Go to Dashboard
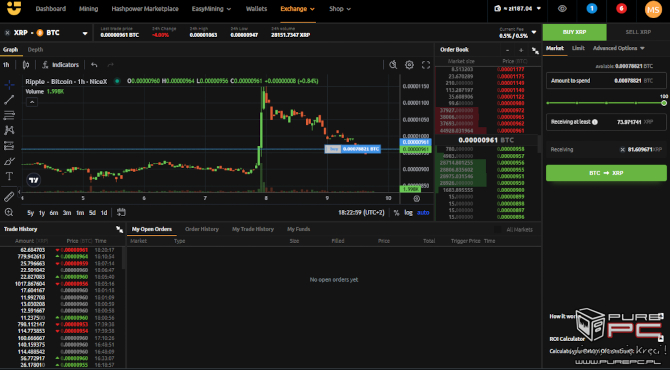This screenshot has height=370, width=670. (x=50, y=9)
